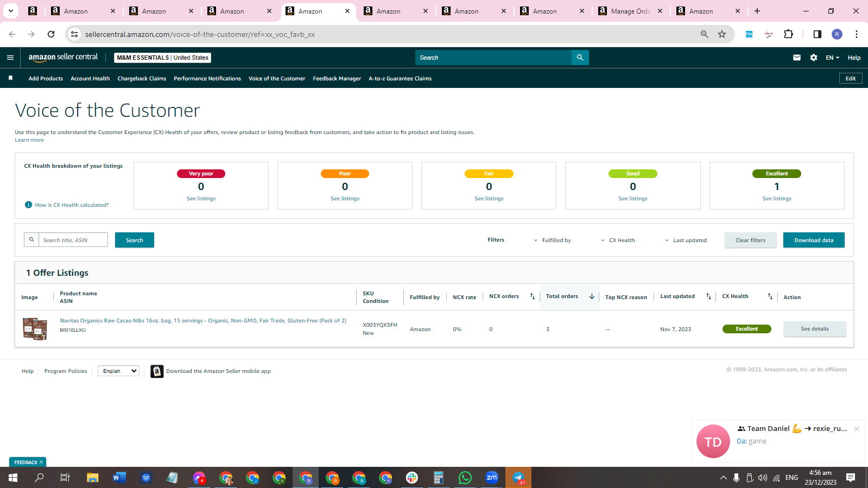Go back to the previous page
Viewport: 868px width, 488px height.
tap(12, 34)
